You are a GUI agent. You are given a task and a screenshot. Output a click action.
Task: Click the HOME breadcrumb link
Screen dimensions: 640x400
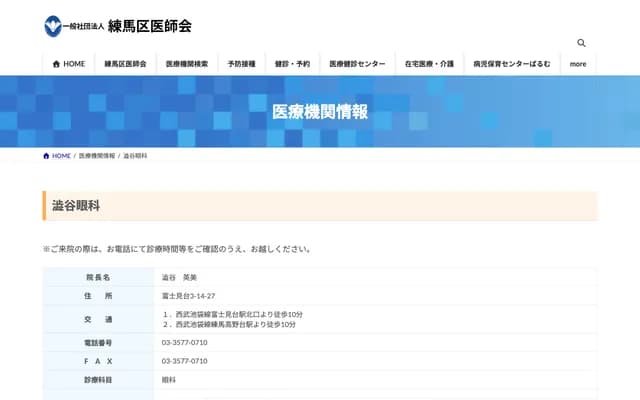point(61,156)
